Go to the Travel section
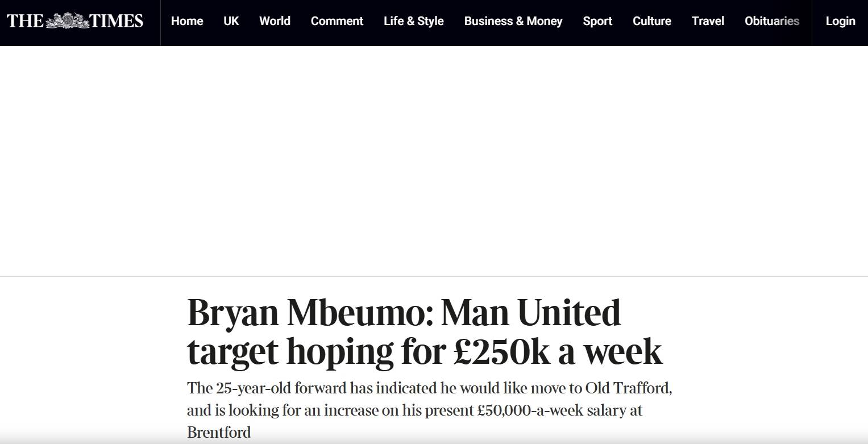This screenshot has height=444, width=868. (708, 21)
